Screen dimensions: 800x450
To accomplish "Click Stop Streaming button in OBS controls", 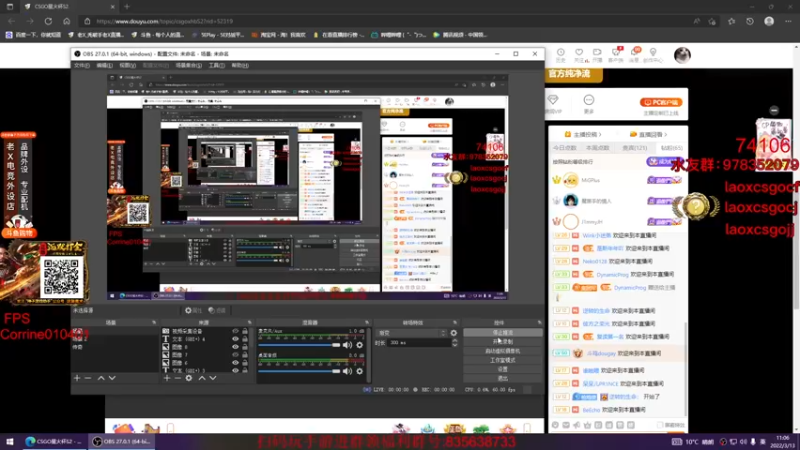I will pos(503,333).
